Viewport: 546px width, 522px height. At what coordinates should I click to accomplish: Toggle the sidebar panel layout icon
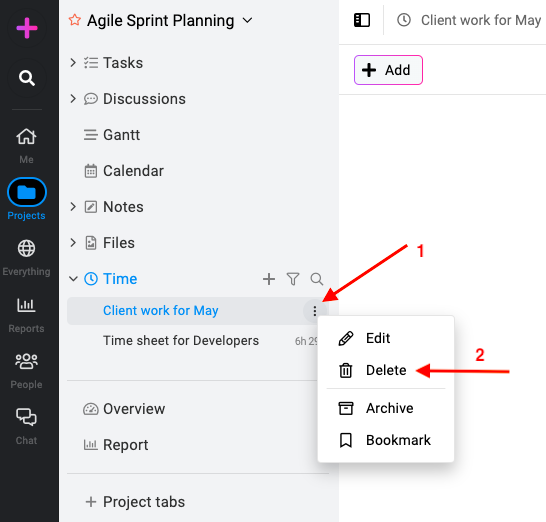coord(362,20)
